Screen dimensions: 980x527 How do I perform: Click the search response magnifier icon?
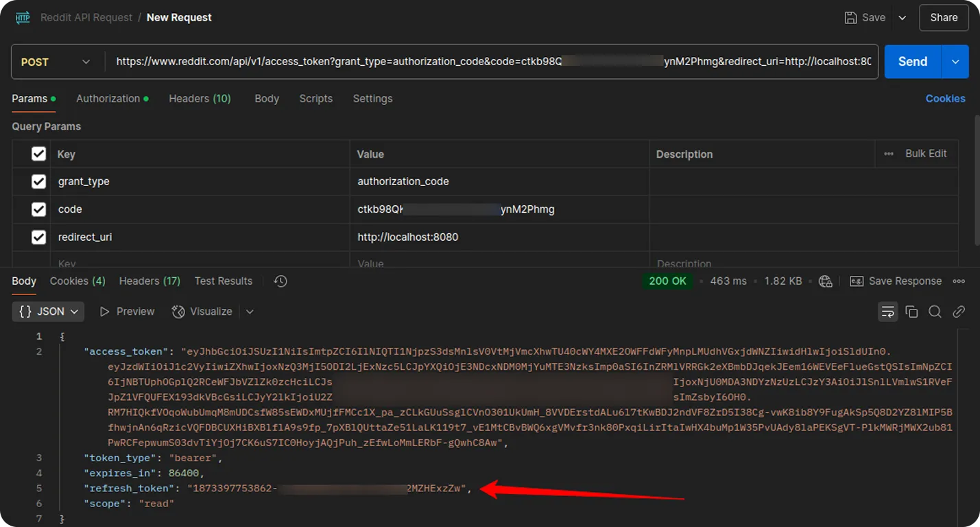point(935,312)
